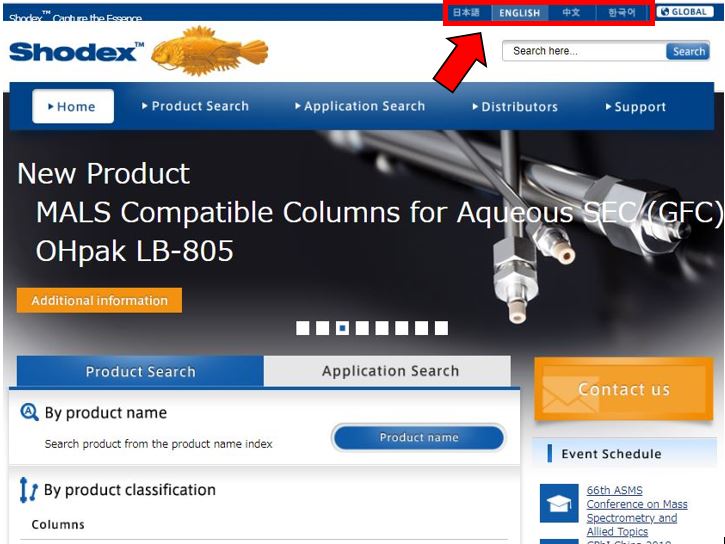Open the GLOBAL globe icon button
Viewport: 725px width, 544px height.
point(685,12)
